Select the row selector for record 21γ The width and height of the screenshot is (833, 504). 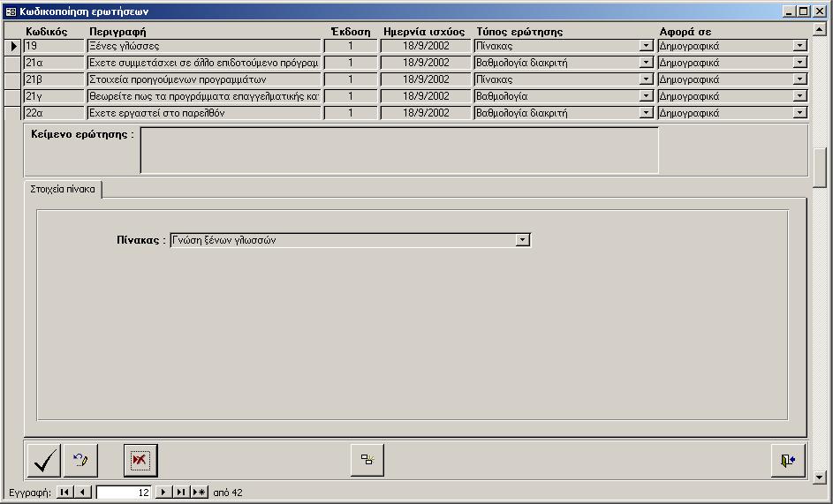coord(13,96)
